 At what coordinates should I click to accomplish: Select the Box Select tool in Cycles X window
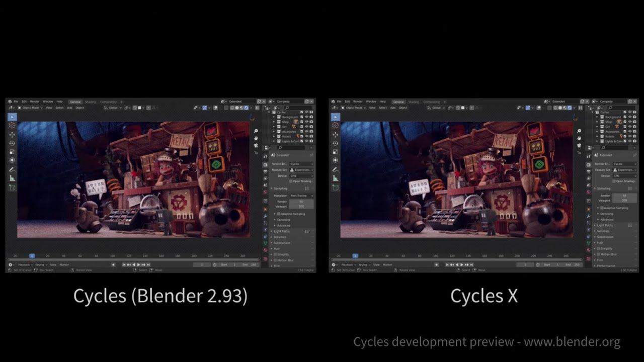point(336,117)
